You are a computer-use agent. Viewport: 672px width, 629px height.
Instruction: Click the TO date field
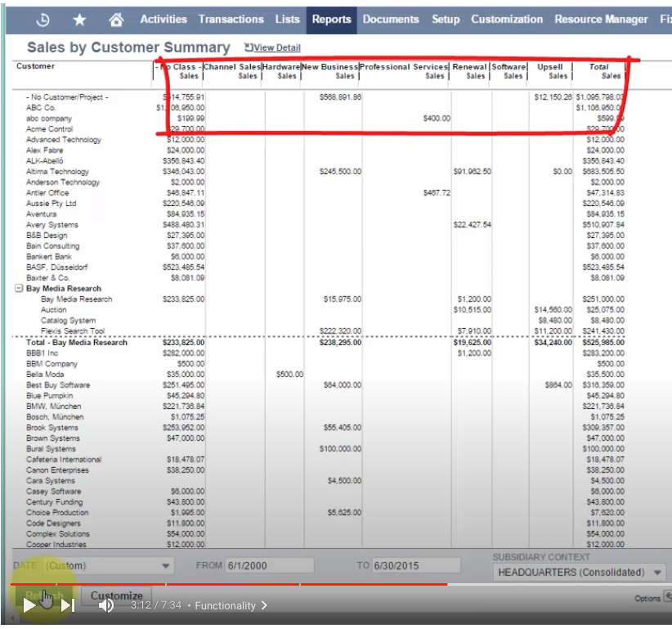[416, 565]
